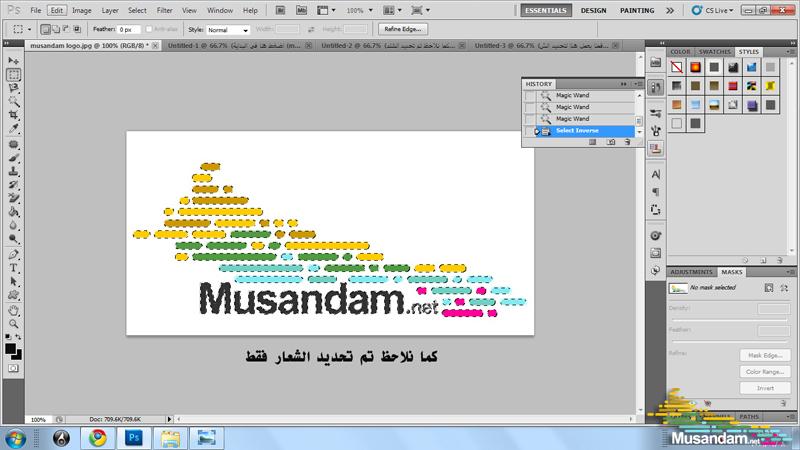Select the Spot Healing Brush tool
800x450 pixels.
[x=13, y=144]
